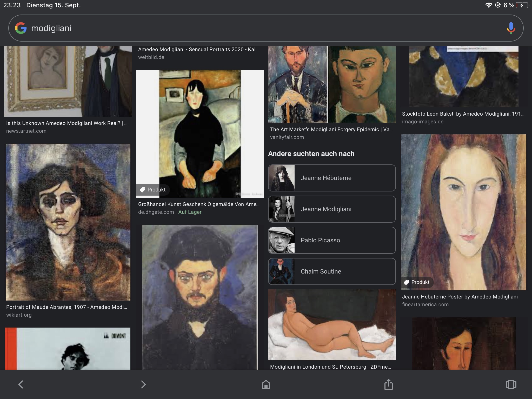Show open tabs overview icon

point(511,384)
